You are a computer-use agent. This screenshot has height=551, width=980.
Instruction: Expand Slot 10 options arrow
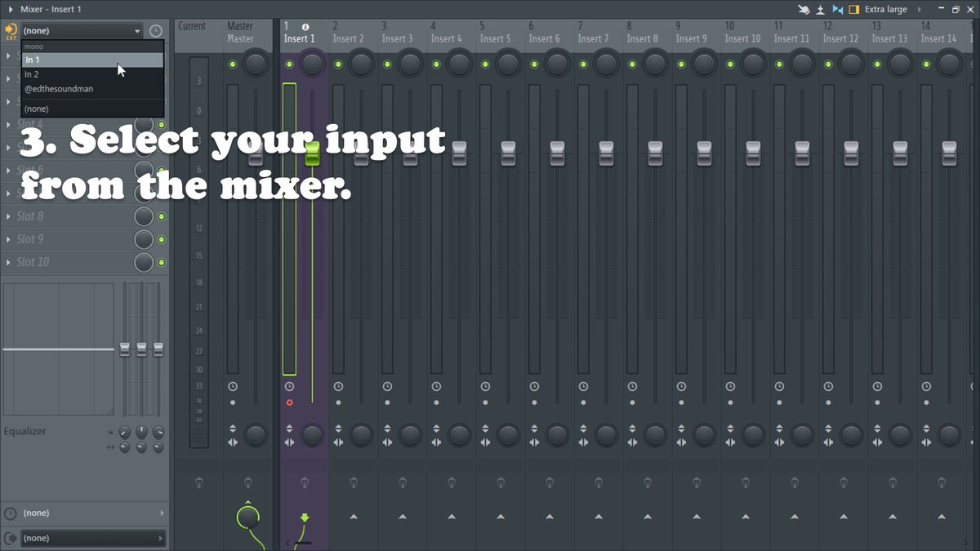(8, 262)
